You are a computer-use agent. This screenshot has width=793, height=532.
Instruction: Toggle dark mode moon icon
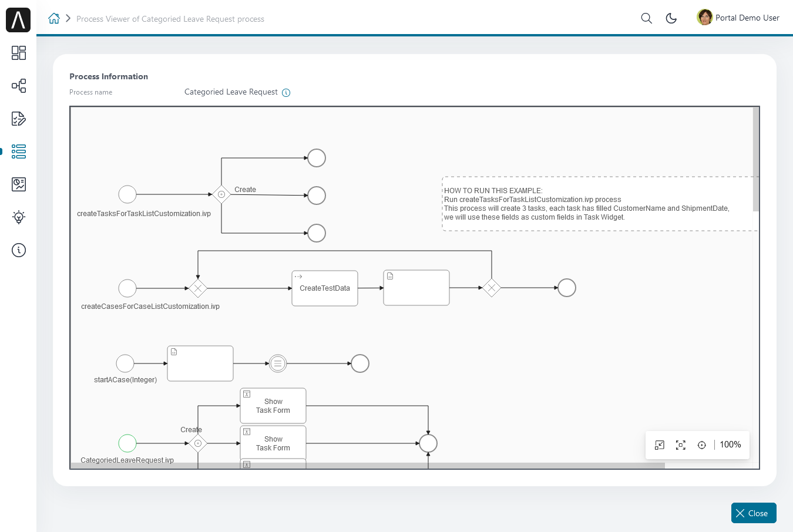tap(671, 18)
